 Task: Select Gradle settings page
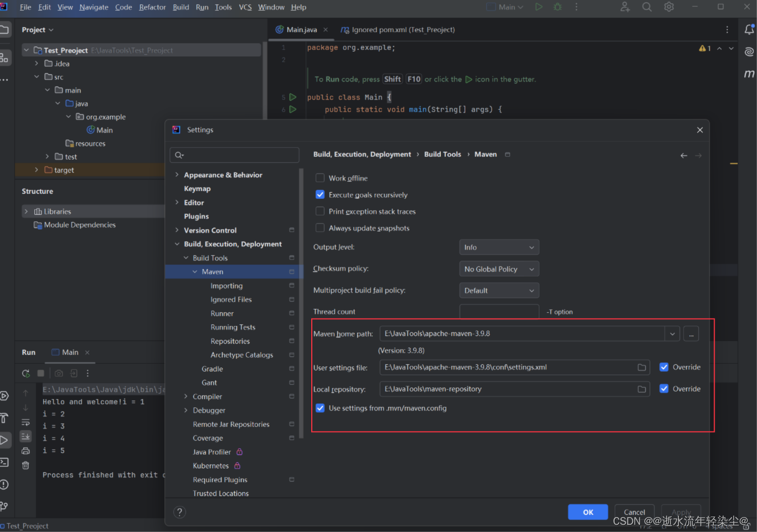tap(212, 369)
